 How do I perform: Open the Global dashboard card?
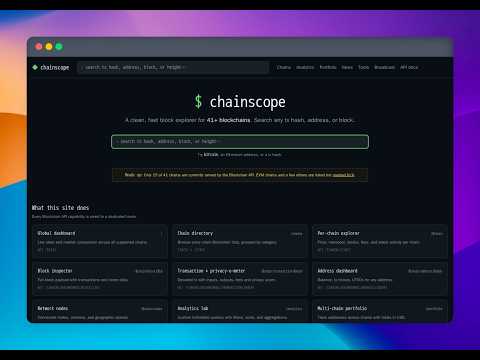pyautogui.click(x=100, y=242)
